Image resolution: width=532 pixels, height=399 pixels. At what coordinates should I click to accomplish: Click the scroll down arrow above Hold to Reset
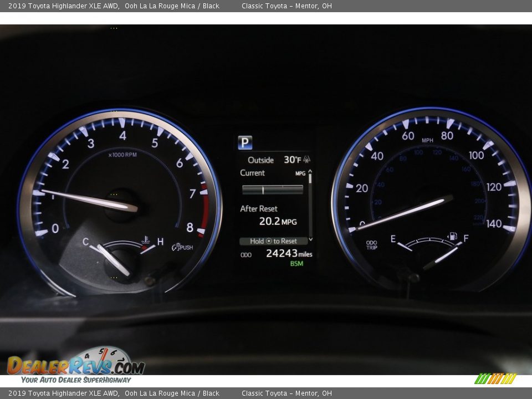pyautogui.click(x=310, y=239)
